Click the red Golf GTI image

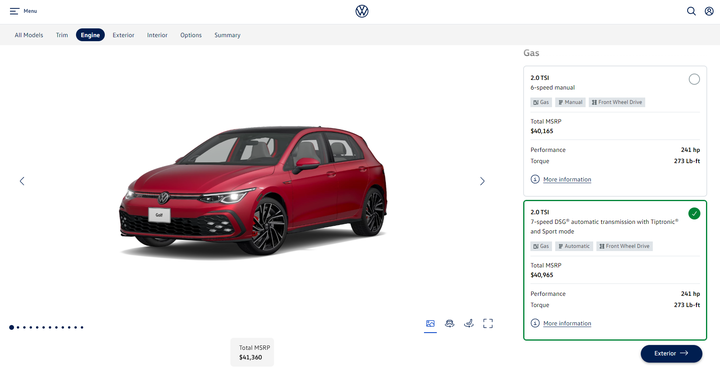coord(253,190)
